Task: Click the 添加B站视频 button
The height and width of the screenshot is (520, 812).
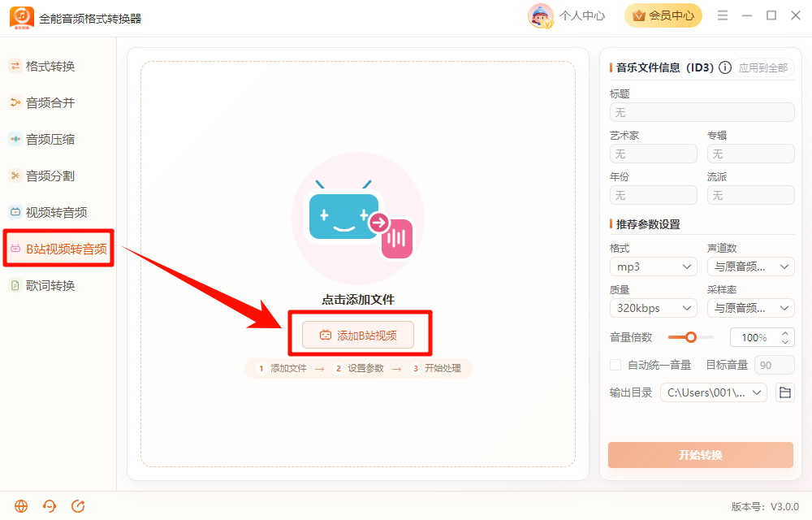Action: click(x=358, y=335)
